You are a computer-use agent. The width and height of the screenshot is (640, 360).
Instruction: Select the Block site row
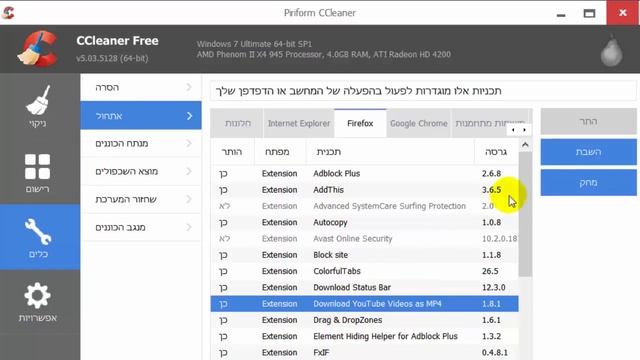click(364, 255)
